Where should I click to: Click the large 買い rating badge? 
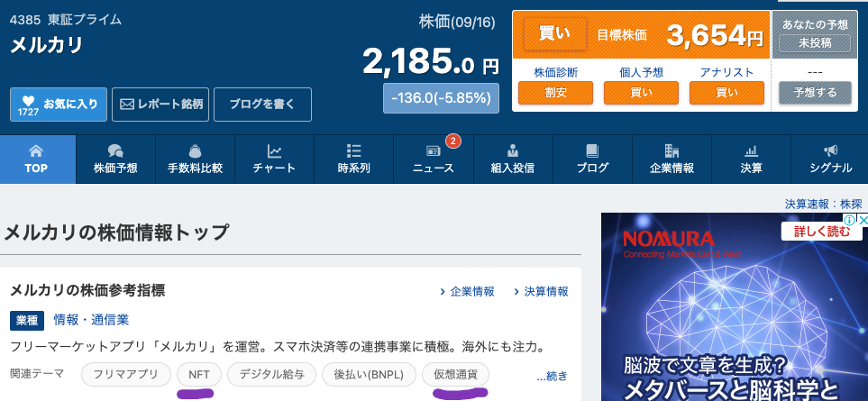(554, 33)
